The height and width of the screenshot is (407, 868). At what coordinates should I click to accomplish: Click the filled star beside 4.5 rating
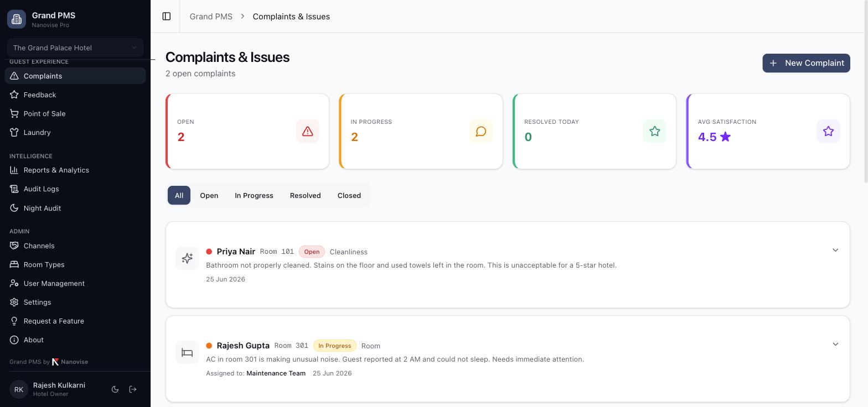tap(725, 137)
